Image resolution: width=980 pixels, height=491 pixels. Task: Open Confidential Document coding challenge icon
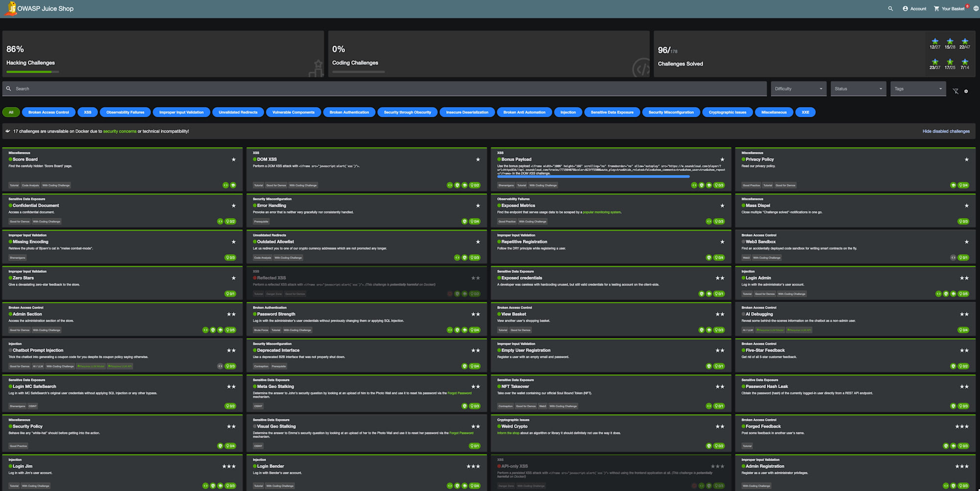pyautogui.click(x=220, y=221)
